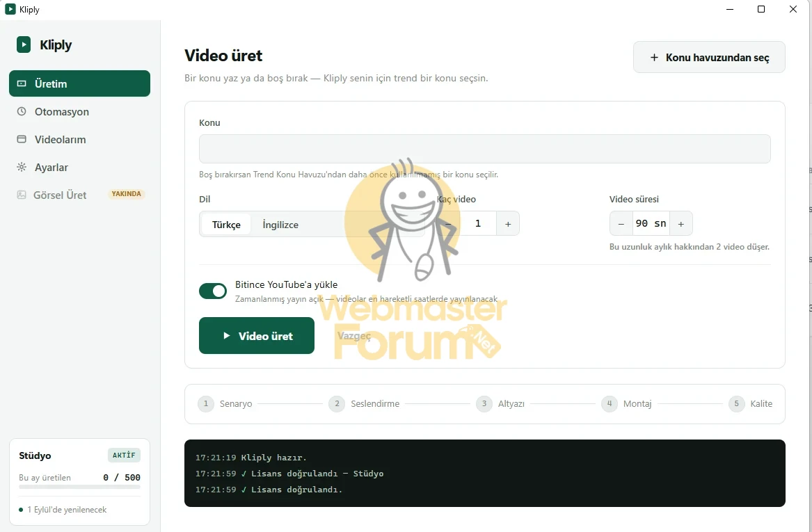Minimize the Kliply window
The height and width of the screenshot is (532, 812).
(x=730, y=9)
